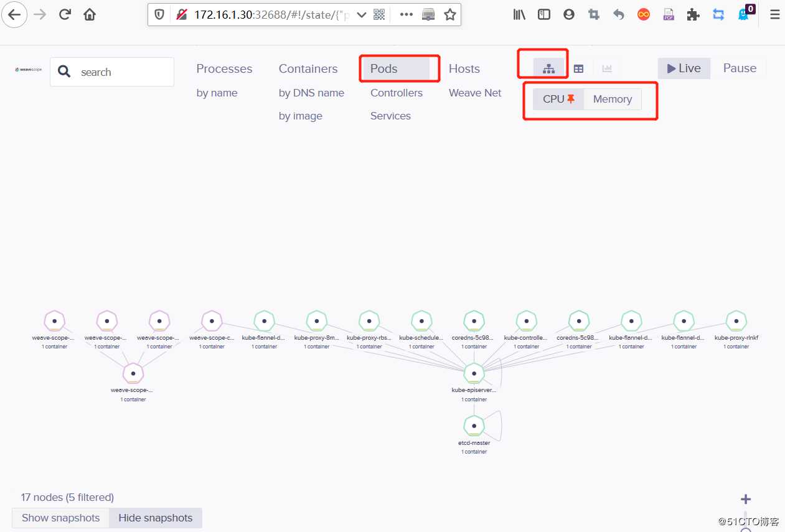Select the etcd-master pod node
Viewport: 785px width, 532px height.
474,426
